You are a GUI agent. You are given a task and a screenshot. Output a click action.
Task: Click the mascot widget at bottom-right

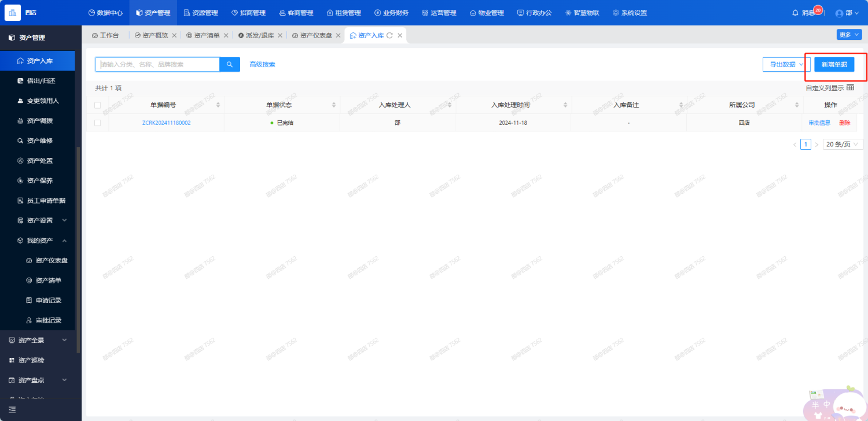click(835, 404)
